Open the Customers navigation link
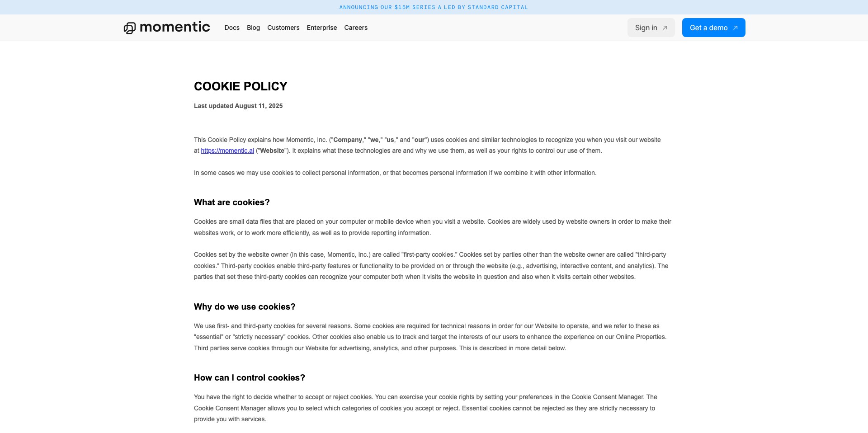 (x=283, y=28)
